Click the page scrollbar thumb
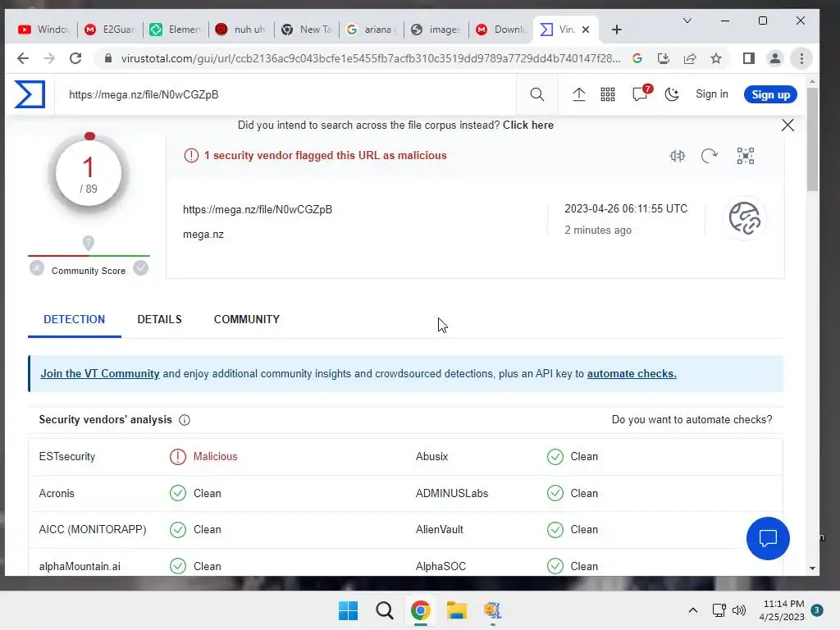Screen dimensions: 840x630 [x=812, y=139]
